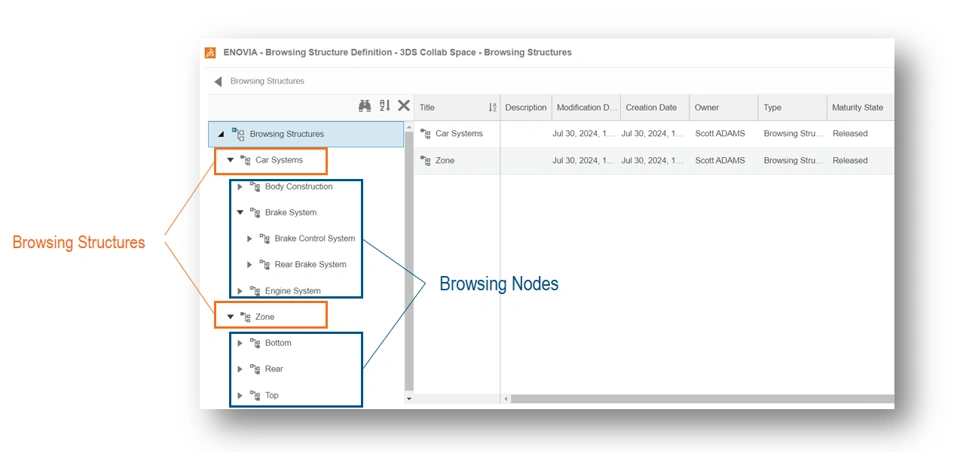Click the Type column header
The width and height of the screenshot is (960, 452).
point(792,108)
